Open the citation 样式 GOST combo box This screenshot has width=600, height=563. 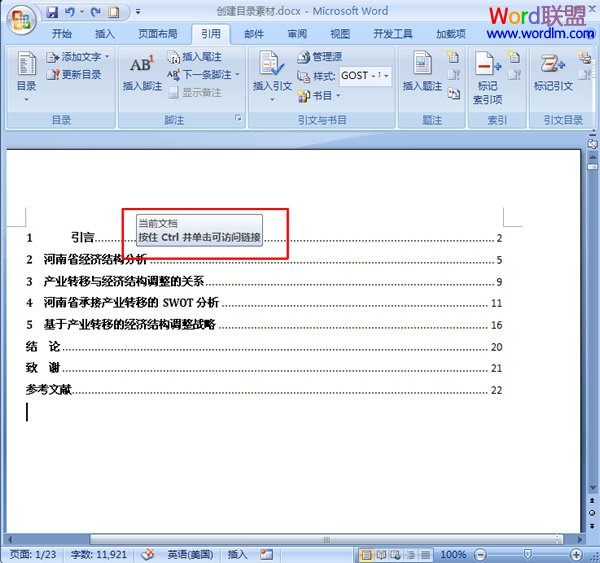365,75
